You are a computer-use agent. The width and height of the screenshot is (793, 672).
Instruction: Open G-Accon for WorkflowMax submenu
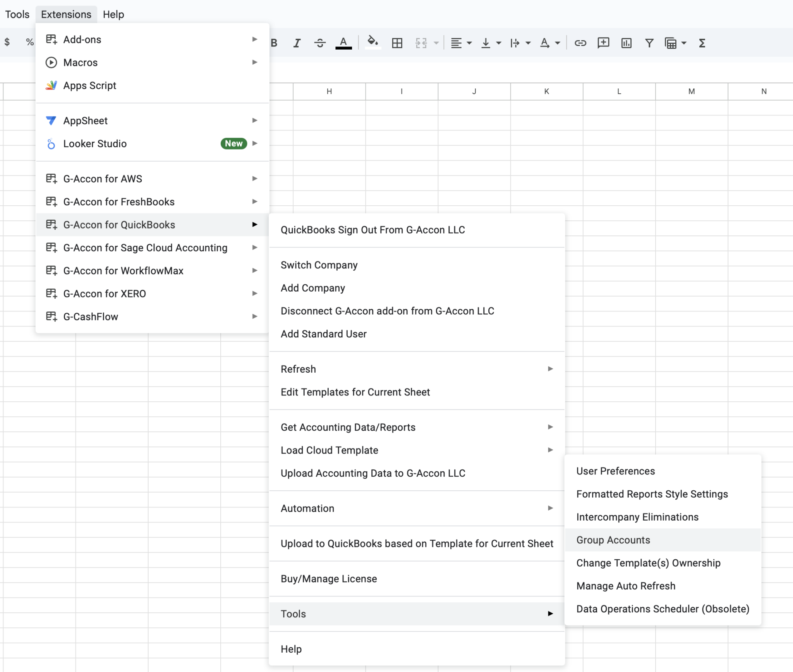[x=153, y=270]
